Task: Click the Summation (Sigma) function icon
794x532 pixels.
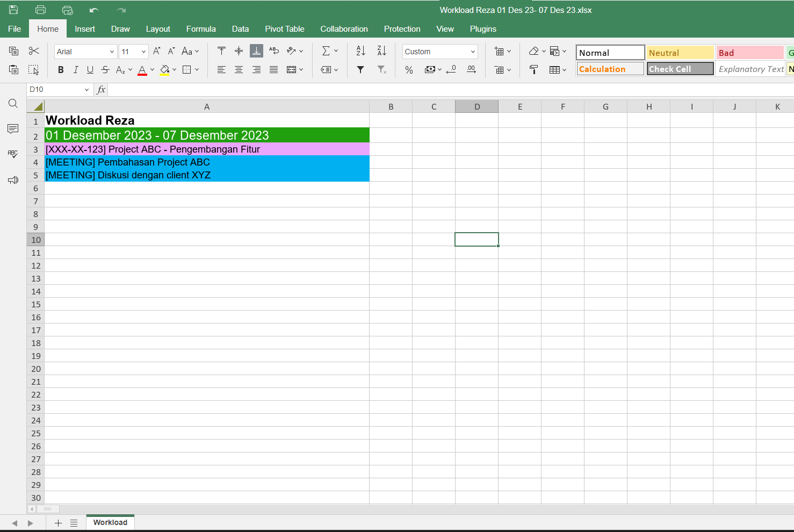Action: point(326,51)
